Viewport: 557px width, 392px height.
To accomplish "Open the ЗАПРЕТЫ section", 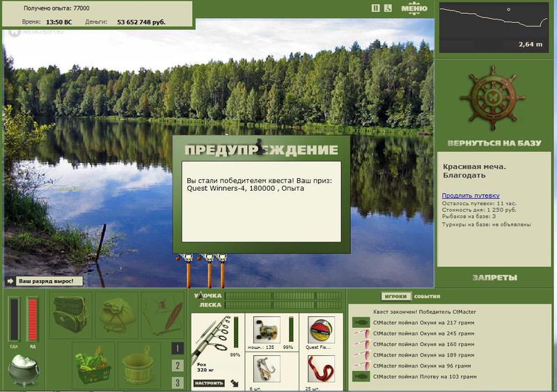I will point(494,278).
